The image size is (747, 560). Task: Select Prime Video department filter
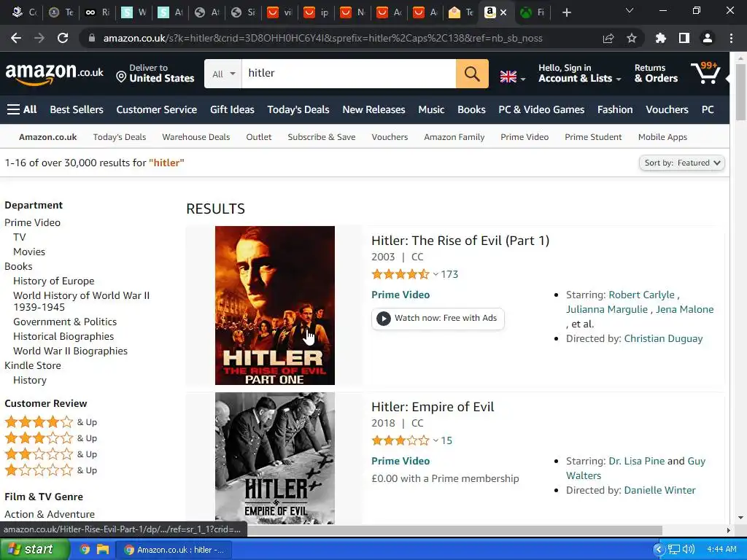(32, 222)
